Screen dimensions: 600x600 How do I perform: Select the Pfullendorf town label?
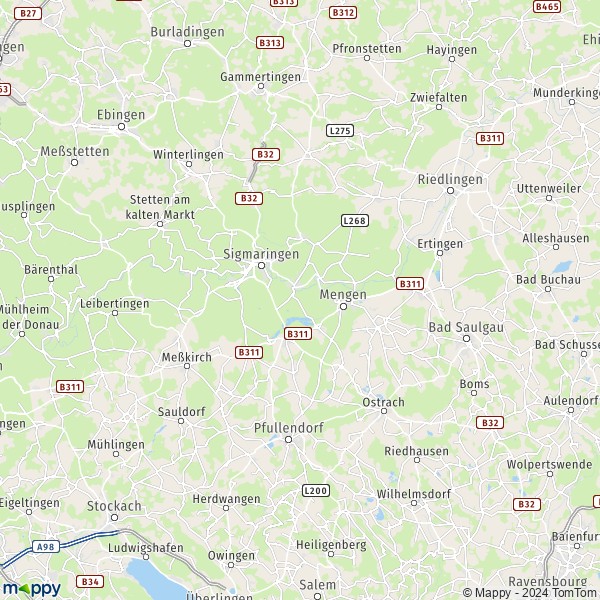click(289, 428)
